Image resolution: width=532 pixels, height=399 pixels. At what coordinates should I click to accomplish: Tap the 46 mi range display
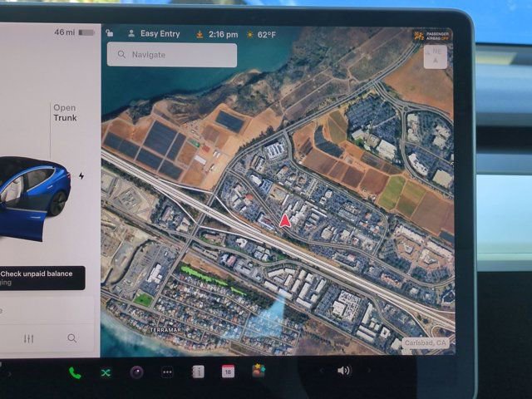[x=65, y=32]
